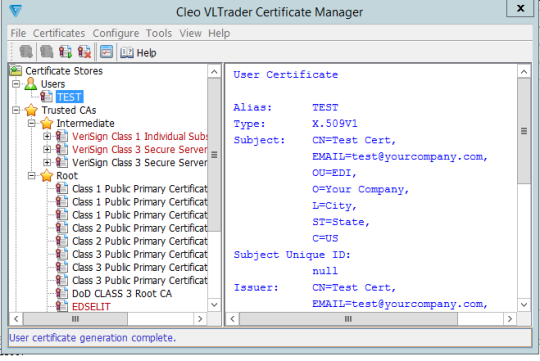
Task: Click the 'User certificate generation complete.' status text
Action: (x=93, y=338)
